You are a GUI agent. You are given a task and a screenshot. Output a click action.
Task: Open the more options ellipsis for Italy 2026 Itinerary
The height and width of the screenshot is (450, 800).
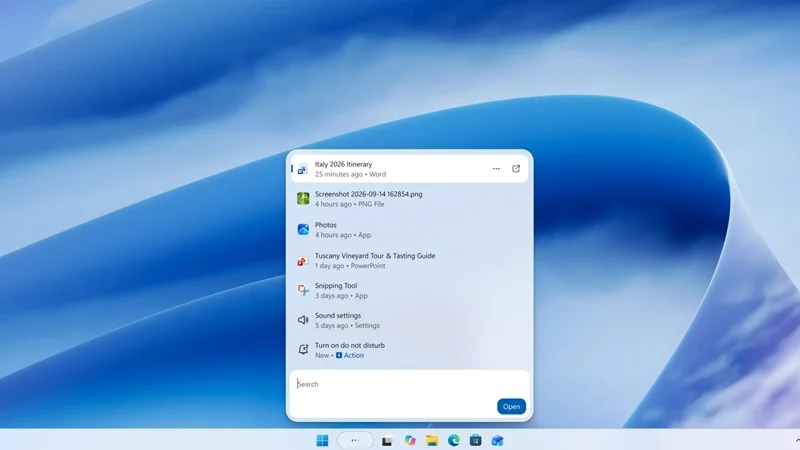[496, 169]
